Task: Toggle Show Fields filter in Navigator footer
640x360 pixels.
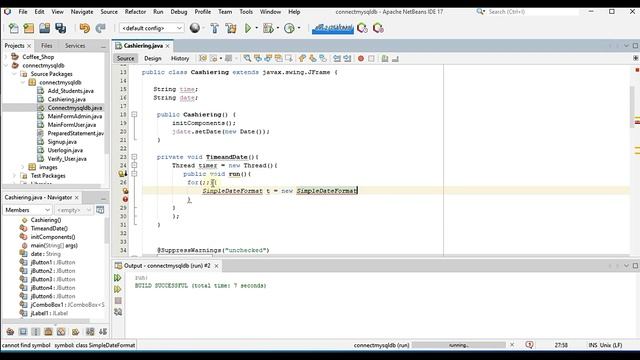Action: 23,331
